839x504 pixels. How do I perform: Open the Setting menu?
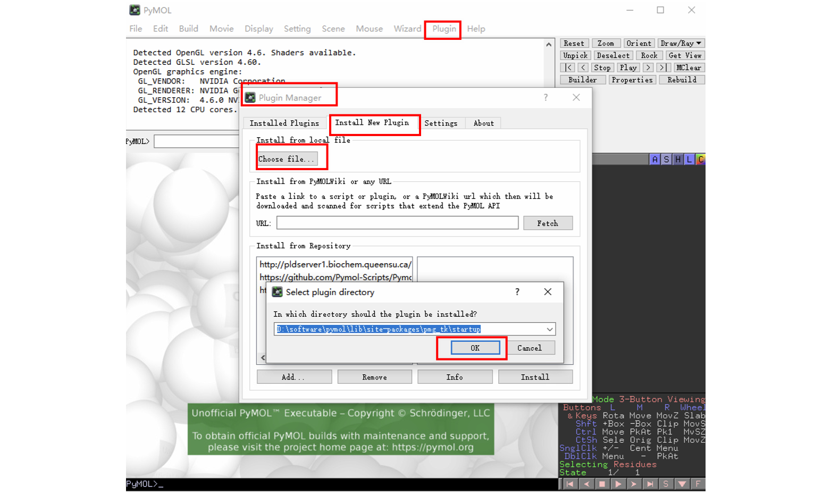297,29
